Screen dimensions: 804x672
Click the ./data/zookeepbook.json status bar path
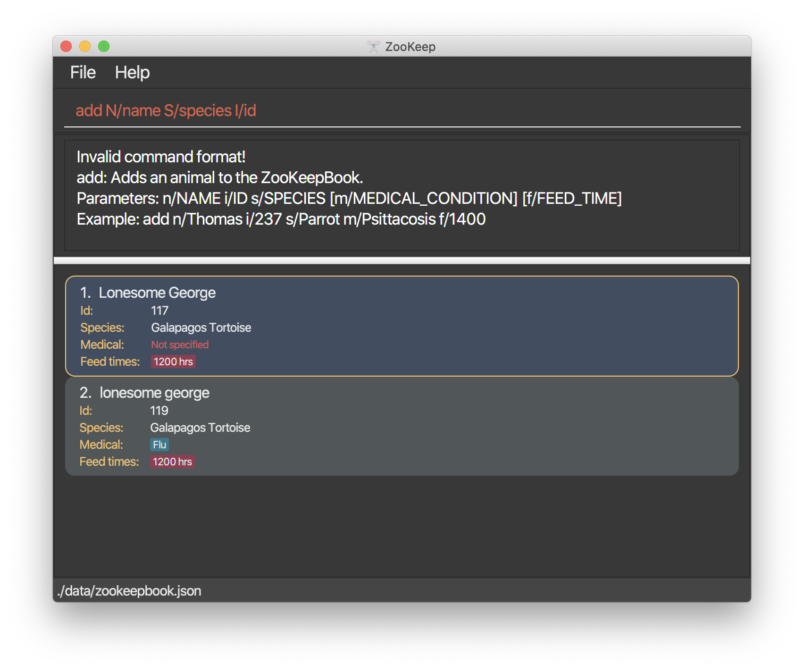(x=129, y=591)
